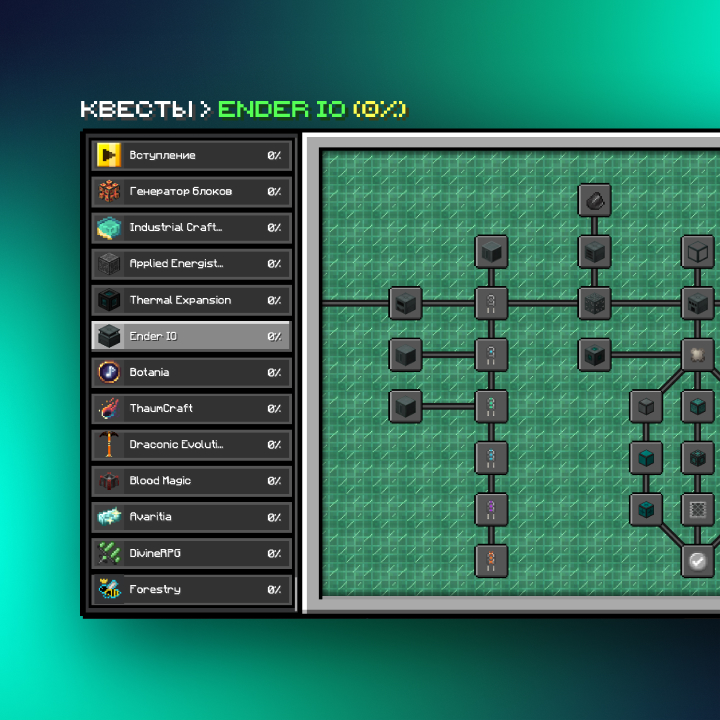The height and width of the screenshot is (720, 720).
Task: Select the furnace-like machine node under the glass cube
Action: pos(698,303)
